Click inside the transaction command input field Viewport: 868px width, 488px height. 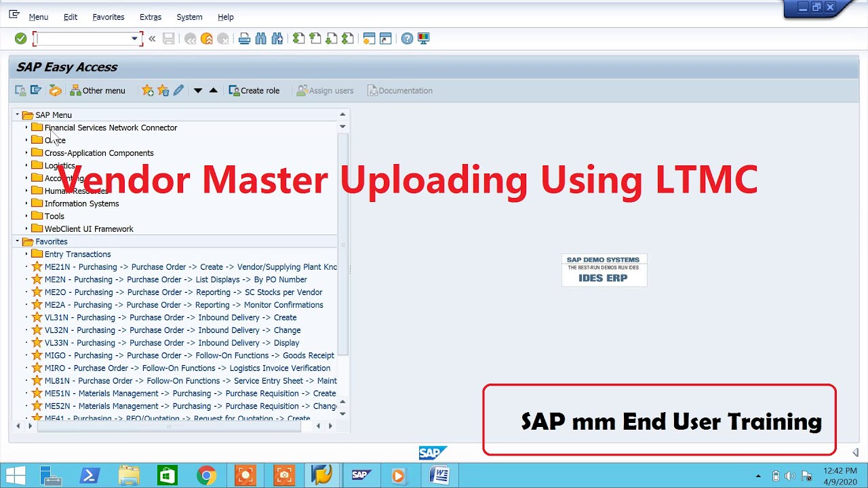tap(83, 39)
